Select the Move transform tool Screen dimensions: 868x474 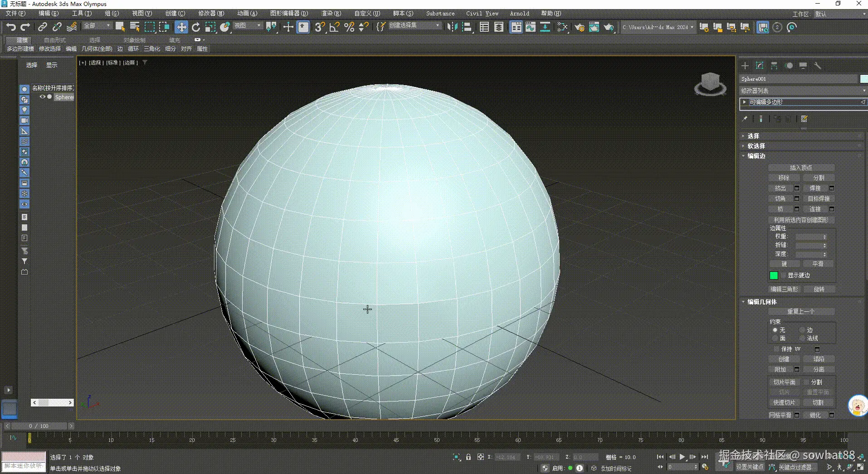pos(181,27)
